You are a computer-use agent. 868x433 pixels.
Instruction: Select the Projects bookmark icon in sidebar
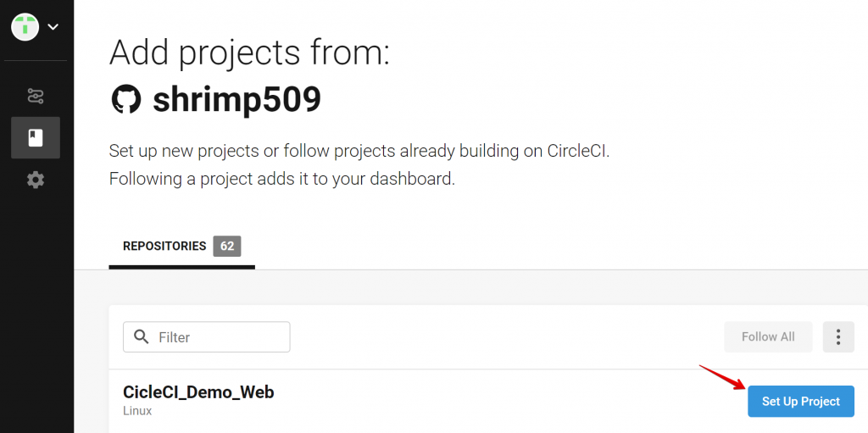click(x=36, y=138)
